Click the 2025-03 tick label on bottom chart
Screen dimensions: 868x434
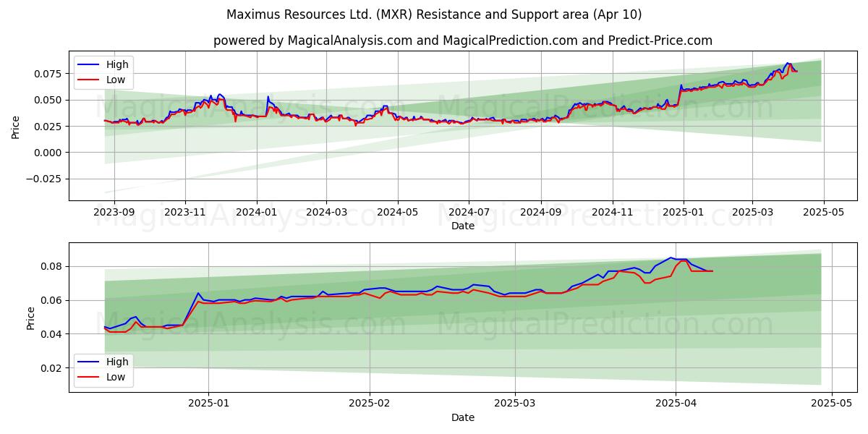click(516, 404)
